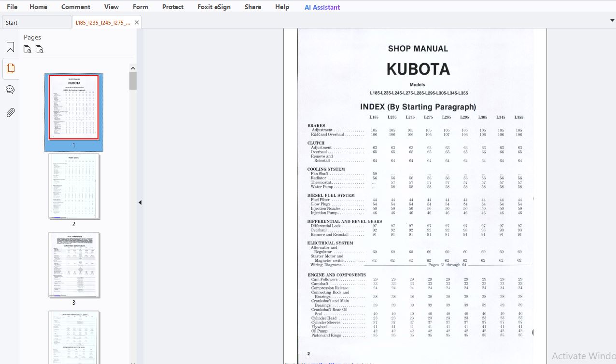Close the L185_I235 document tab
Viewport: 616px width, 364px height.
137,22
